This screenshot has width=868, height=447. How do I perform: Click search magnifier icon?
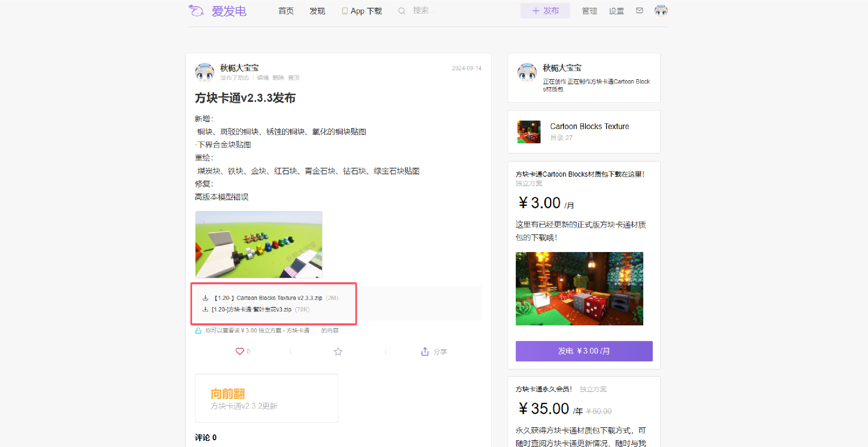point(402,11)
